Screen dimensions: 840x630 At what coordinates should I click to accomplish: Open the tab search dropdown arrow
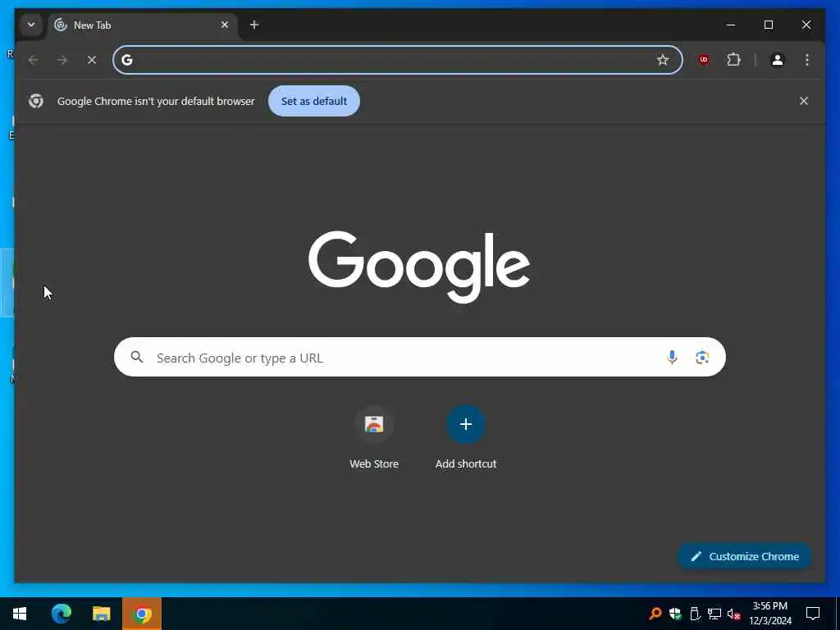pyautogui.click(x=31, y=25)
